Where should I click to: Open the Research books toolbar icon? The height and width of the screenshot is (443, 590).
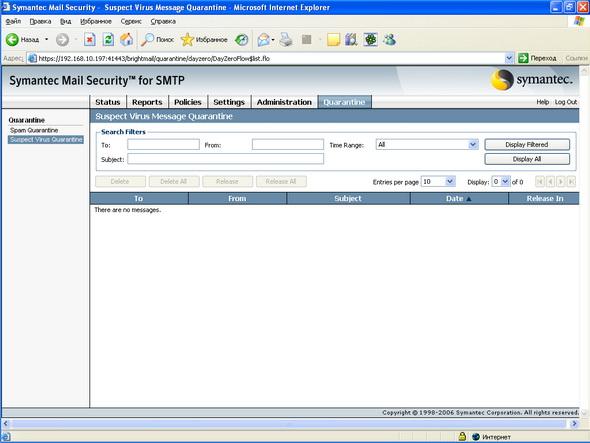click(x=351, y=40)
